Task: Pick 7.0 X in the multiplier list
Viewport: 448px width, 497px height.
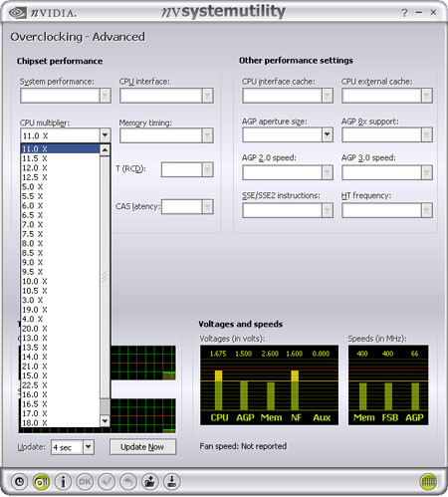Action: [60, 225]
